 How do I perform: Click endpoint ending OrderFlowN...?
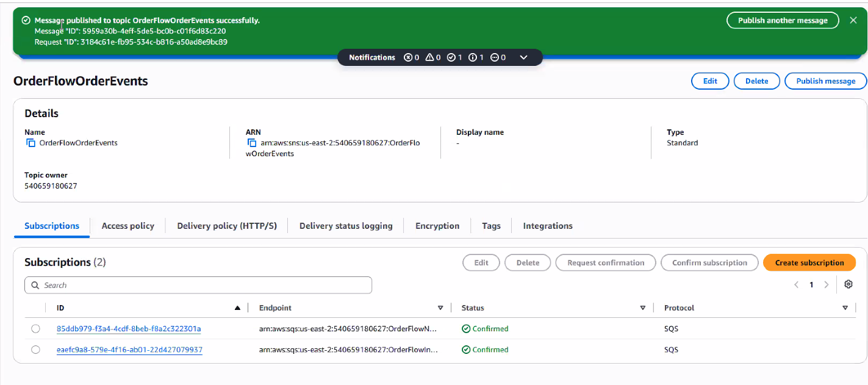348,329
